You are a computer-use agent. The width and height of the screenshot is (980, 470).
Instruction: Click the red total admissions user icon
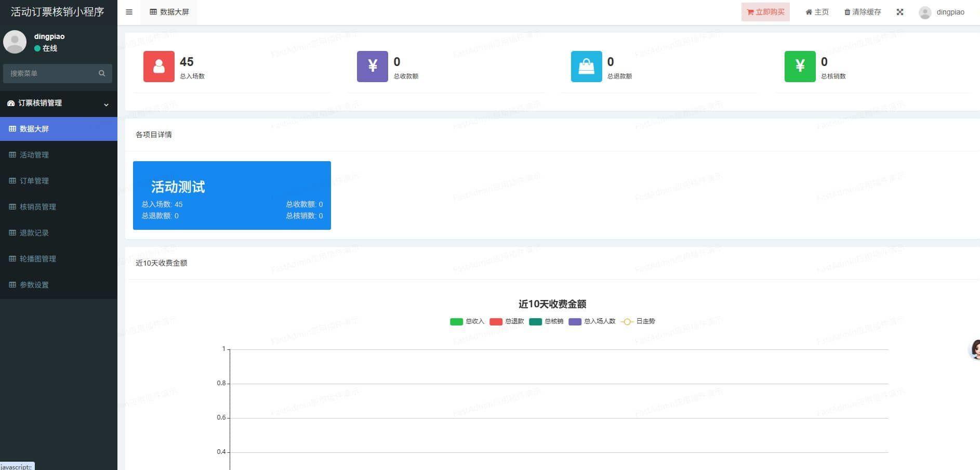[x=159, y=67]
